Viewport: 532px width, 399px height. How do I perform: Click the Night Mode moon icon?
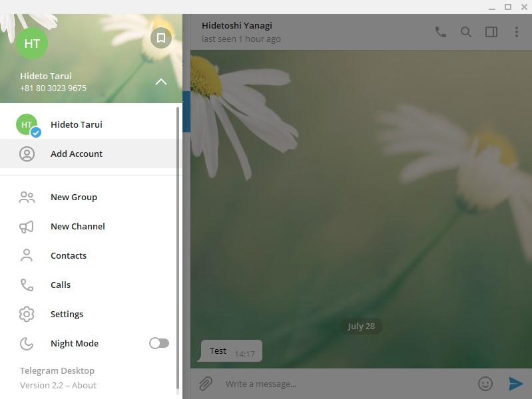(27, 343)
